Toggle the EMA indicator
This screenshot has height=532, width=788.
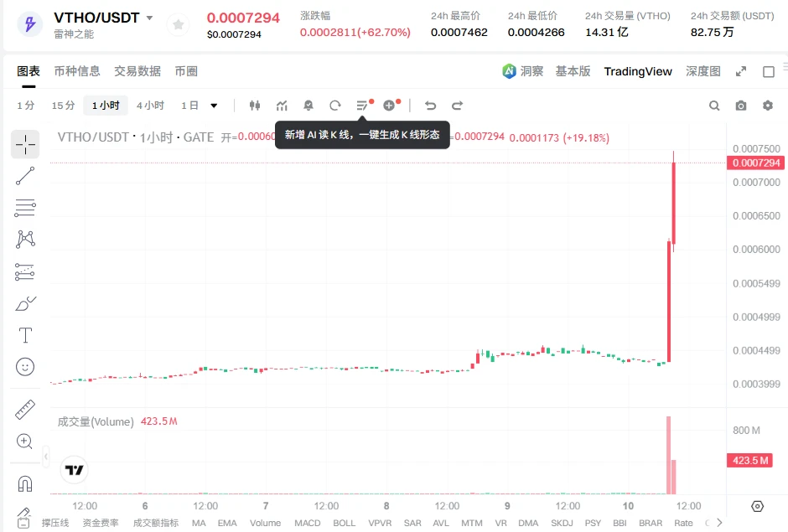point(227,523)
